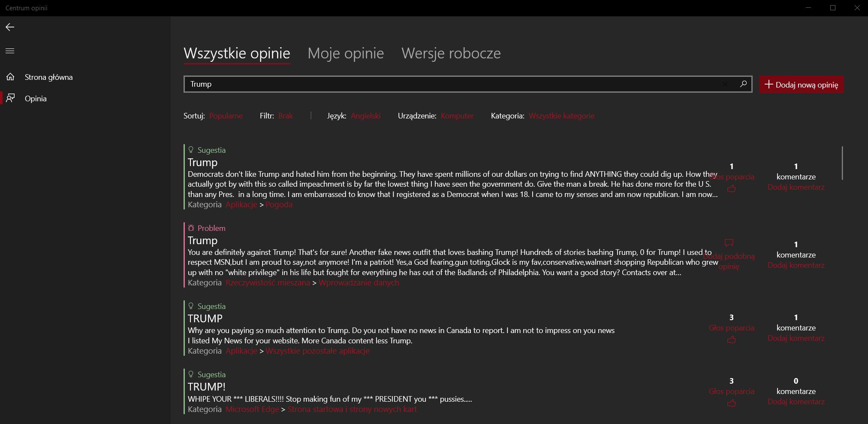
Task: Open the Opinia feedback icon
Action: coord(10,98)
